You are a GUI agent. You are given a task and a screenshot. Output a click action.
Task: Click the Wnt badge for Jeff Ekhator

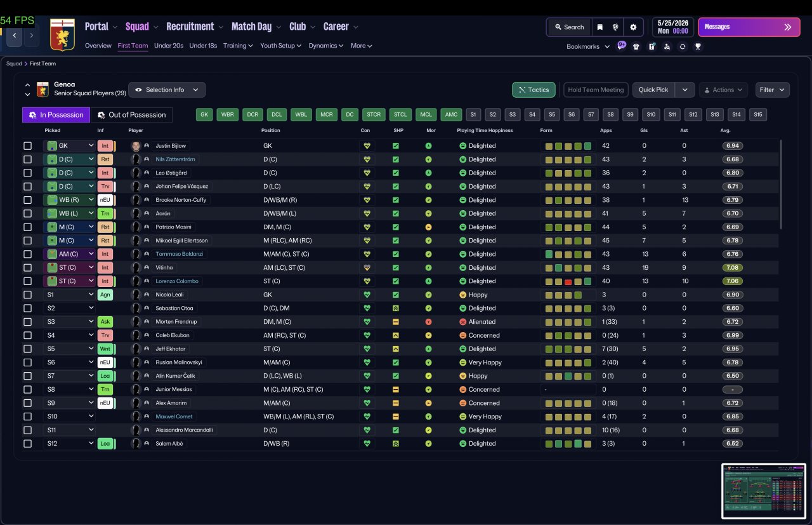pos(106,349)
